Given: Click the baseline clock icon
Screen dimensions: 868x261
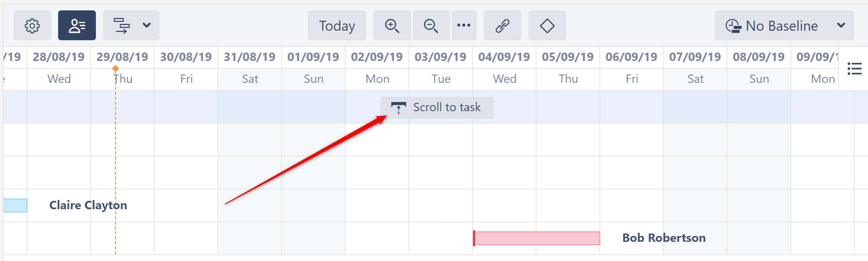Looking at the screenshot, I should (733, 25).
